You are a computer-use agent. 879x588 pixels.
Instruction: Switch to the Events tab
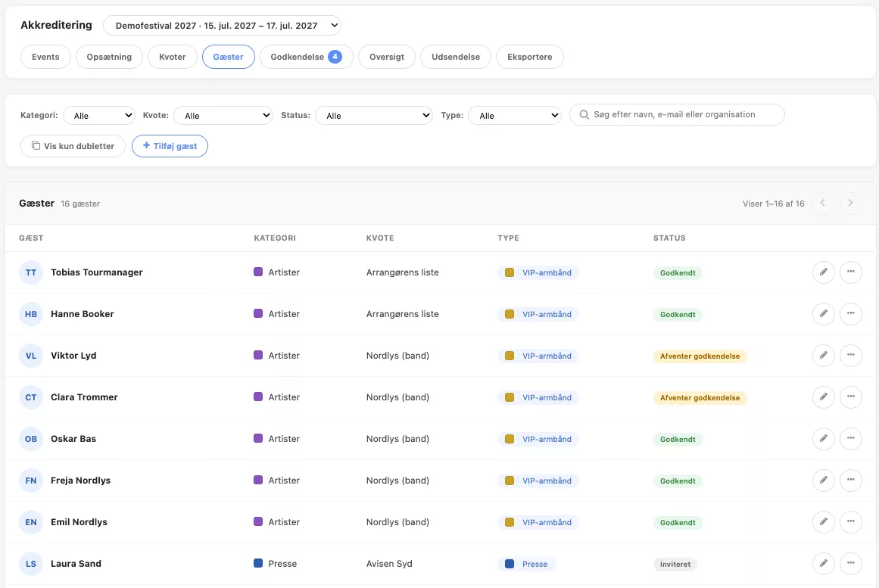coord(45,57)
